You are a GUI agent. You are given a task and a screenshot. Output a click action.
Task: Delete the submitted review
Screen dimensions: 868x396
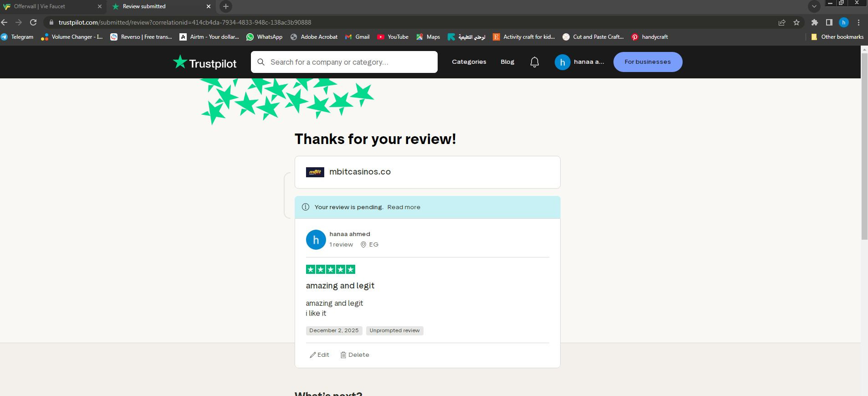[x=355, y=355]
